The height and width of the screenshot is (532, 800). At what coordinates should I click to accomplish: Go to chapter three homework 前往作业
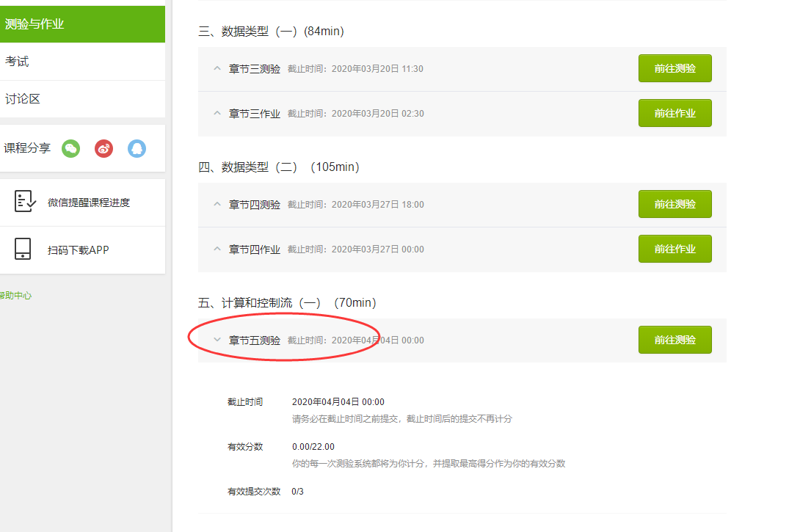pos(674,114)
